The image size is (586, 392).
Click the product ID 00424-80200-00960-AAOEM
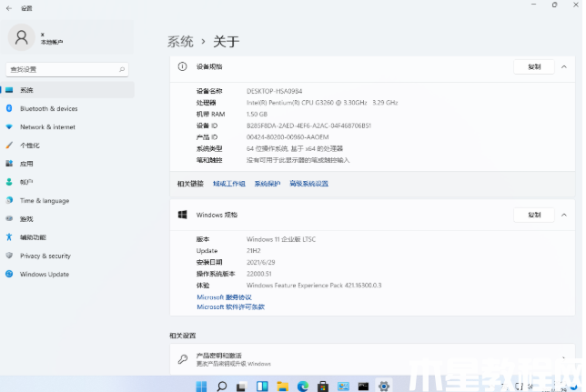tap(288, 137)
